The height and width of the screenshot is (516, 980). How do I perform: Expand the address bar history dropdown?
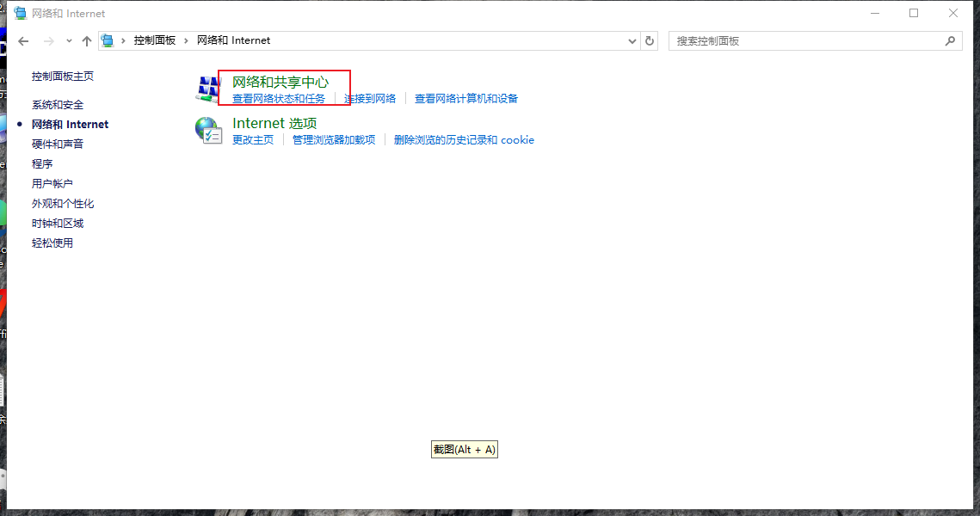point(632,41)
